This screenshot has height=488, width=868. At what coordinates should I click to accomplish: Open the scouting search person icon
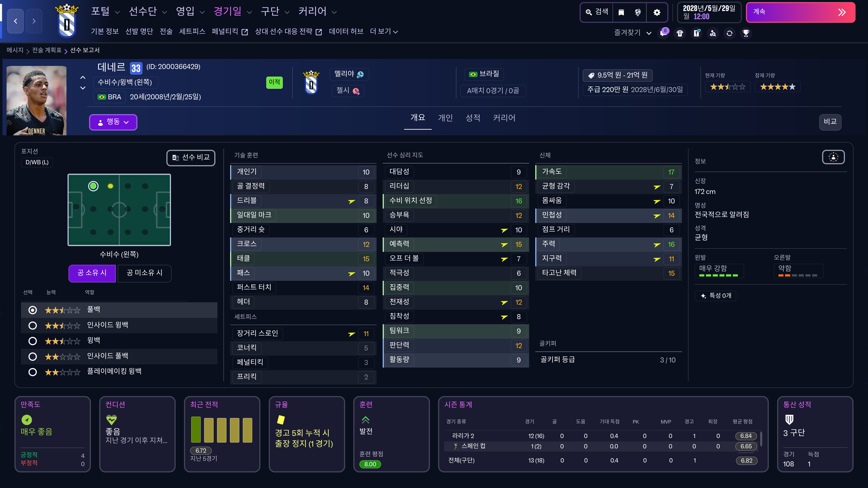[x=713, y=33]
